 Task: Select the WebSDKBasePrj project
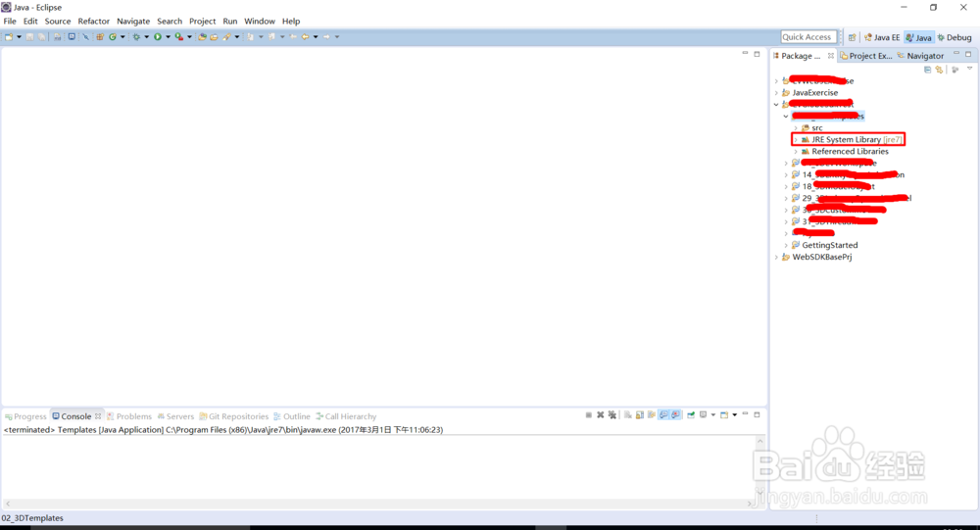822,257
